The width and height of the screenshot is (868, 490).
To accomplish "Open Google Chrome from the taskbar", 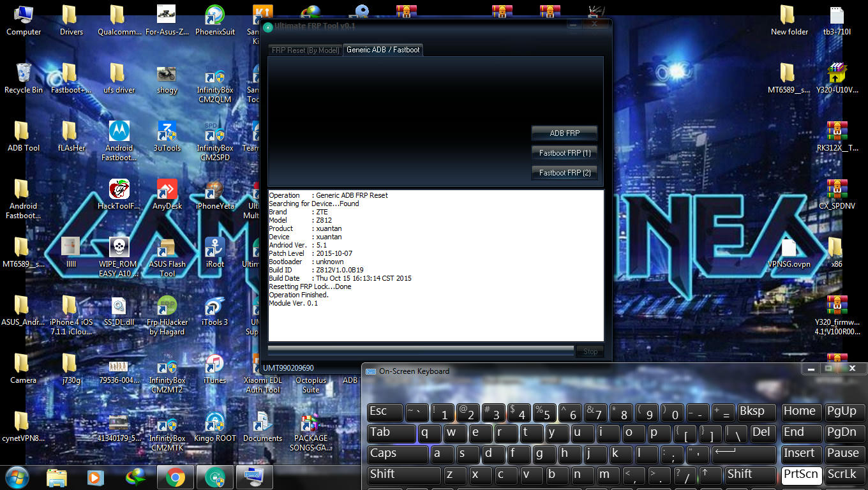I will pyautogui.click(x=176, y=477).
